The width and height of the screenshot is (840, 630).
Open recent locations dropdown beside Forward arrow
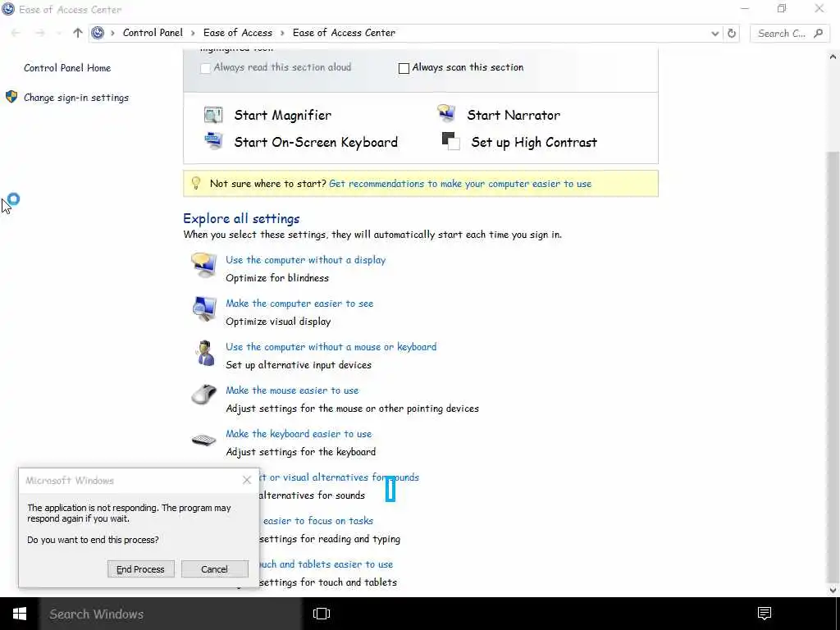[58, 33]
